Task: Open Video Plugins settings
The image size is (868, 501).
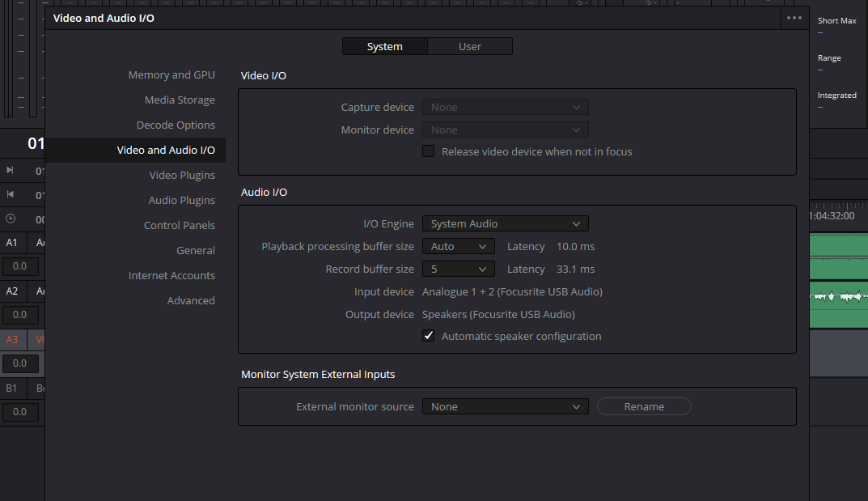Action: pyautogui.click(x=182, y=175)
